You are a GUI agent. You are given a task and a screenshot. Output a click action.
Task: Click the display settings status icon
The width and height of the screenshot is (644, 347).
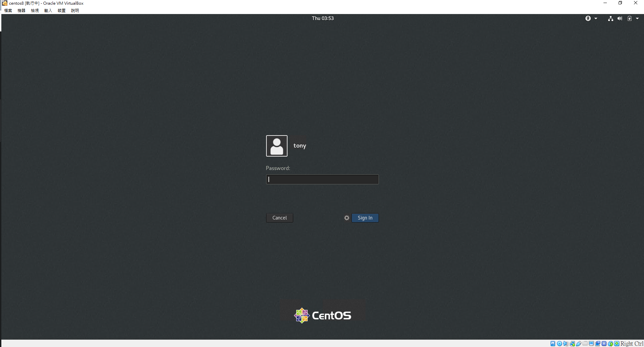(591, 343)
